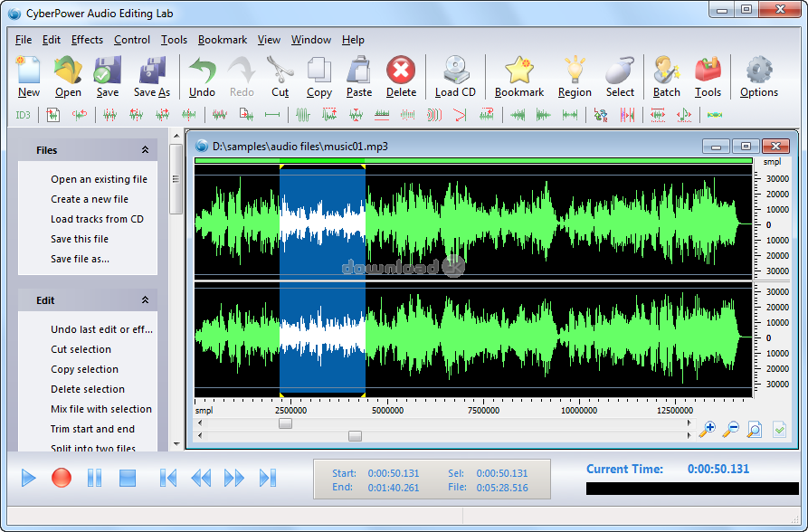Click 'Load tracks from CD' link
The image size is (808, 532).
(x=97, y=219)
